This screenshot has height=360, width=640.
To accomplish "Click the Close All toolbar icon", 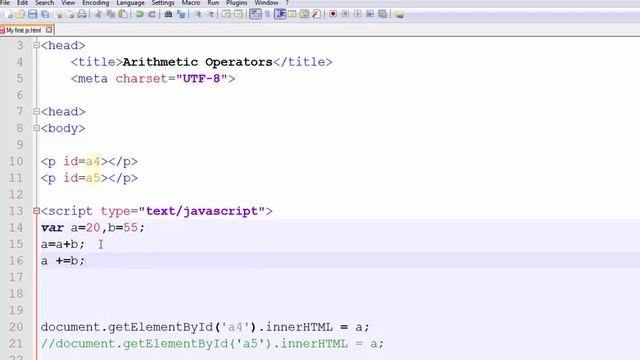I will 70,15.
